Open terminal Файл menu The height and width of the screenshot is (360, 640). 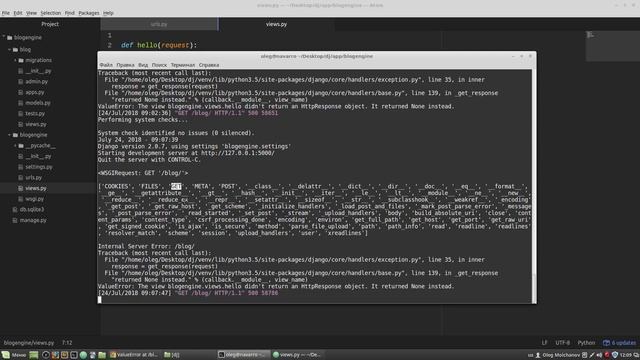pos(106,65)
